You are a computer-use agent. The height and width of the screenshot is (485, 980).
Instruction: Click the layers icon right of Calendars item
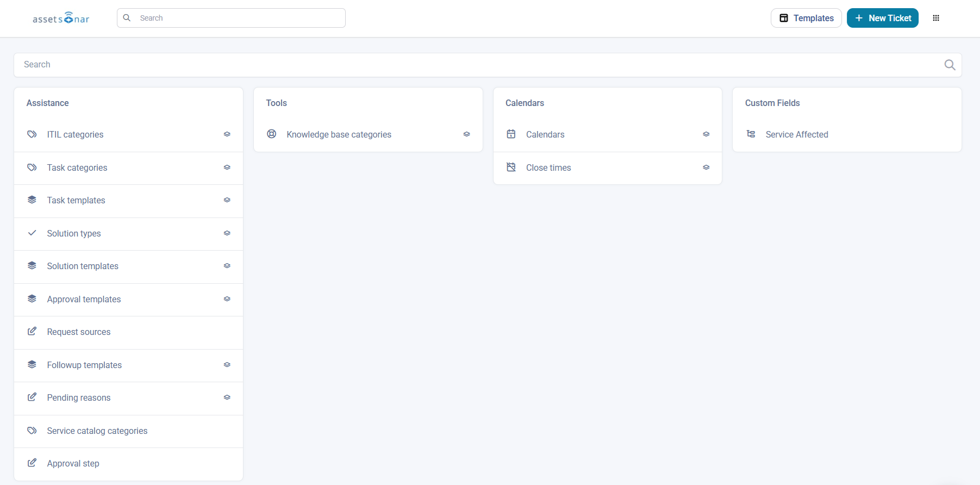tap(706, 134)
